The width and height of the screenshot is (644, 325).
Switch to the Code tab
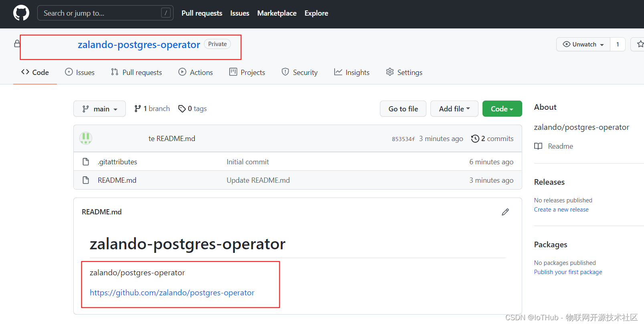[35, 72]
